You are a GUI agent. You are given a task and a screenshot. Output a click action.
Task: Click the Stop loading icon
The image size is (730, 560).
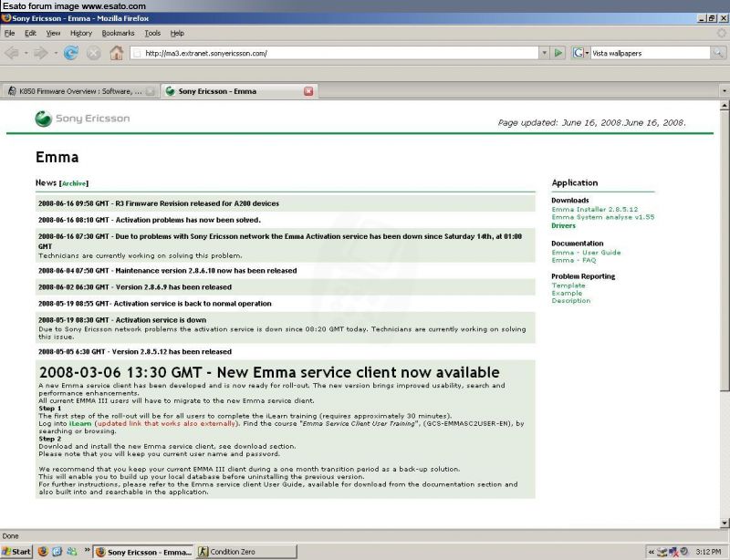coord(94,53)
